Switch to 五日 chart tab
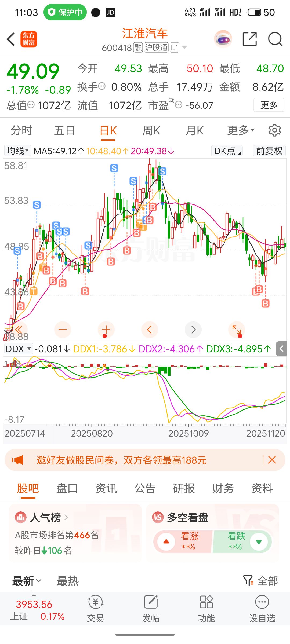The image size is (290, 644). click(x=64, y=131)
